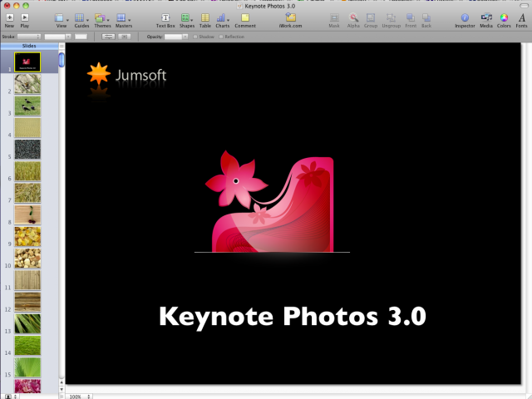Click the Keynote Photos 3.0 title text
The height and width of the screenshot is (399, 532).
point(293,317)
